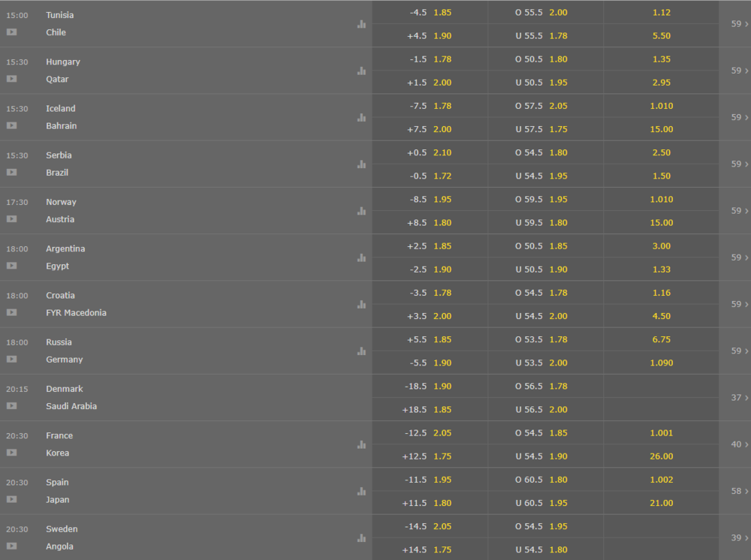Select Tunisia -4.5 handicap at 1.85
Image resolution: width=751 pixels, height=560 pixels.
(430, 13)
